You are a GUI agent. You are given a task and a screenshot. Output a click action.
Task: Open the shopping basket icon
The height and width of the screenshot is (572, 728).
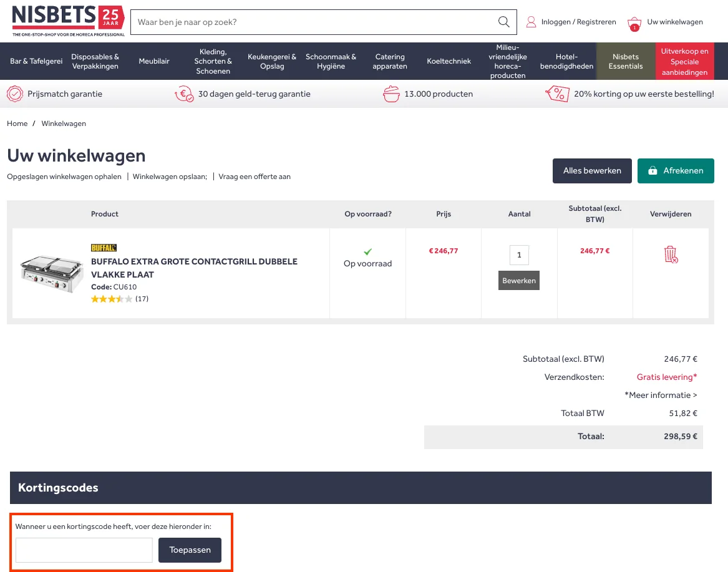[634, 23]
